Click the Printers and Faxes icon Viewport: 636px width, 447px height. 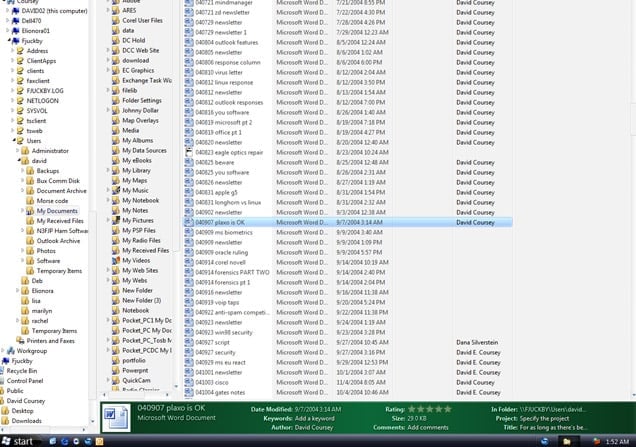tap(20, 341)
